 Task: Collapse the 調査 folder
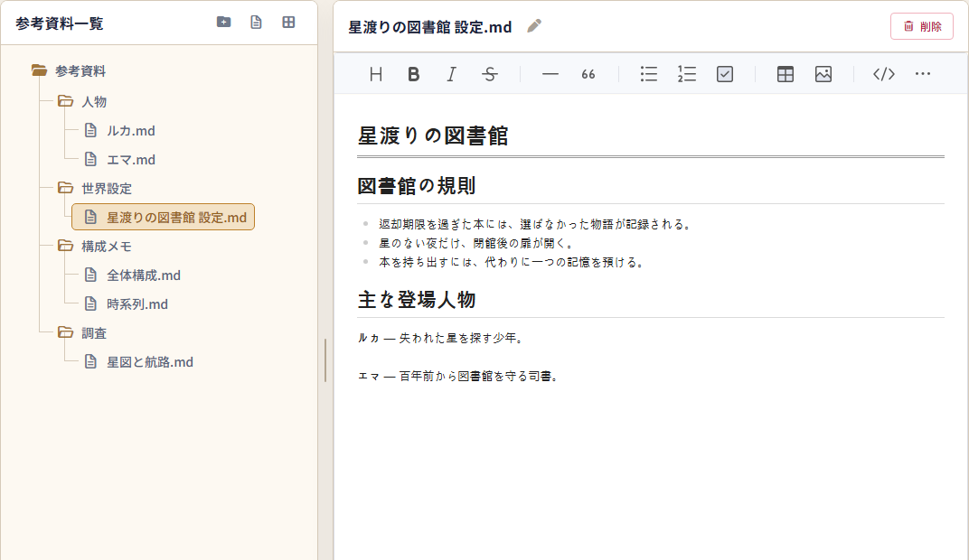(65, 332)
